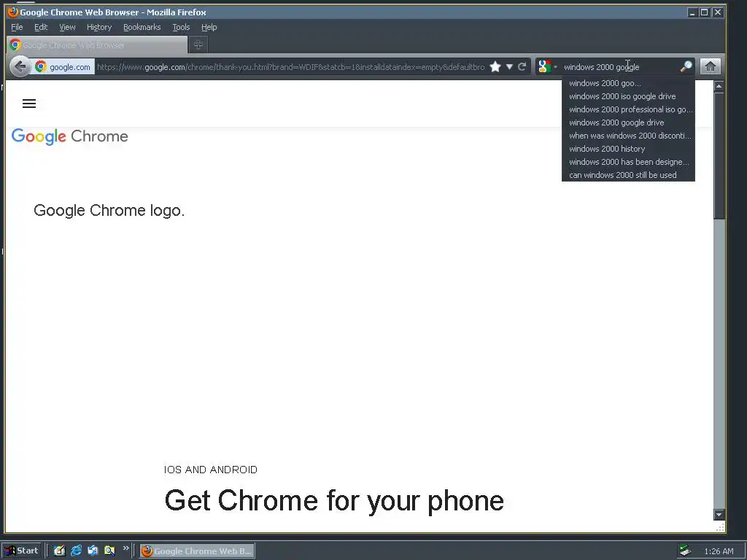Image resolution: width=747 pixels, height=560 pixels.
Task: Reload the current page
Action: (x=522, y=66)
